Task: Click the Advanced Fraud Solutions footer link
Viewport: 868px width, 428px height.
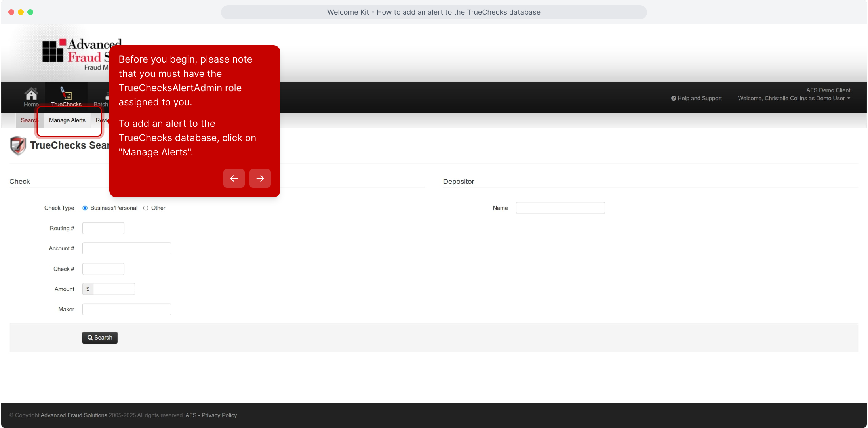Action: click(x=74, y=415)
